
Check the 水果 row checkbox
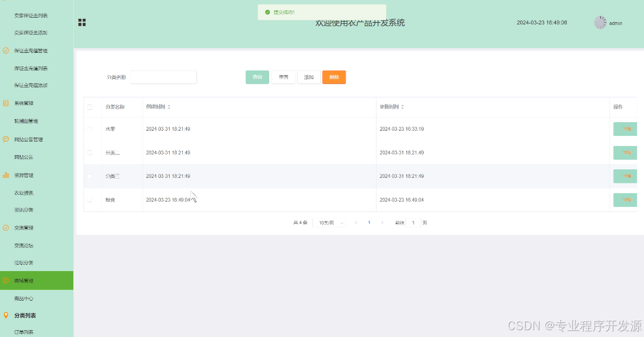[90, 129]
